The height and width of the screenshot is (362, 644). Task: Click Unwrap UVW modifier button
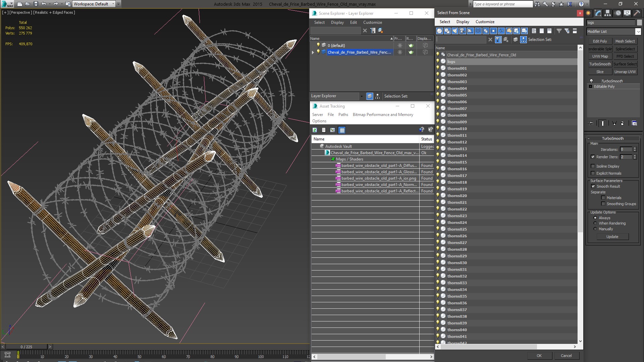(x=625, y=72)
